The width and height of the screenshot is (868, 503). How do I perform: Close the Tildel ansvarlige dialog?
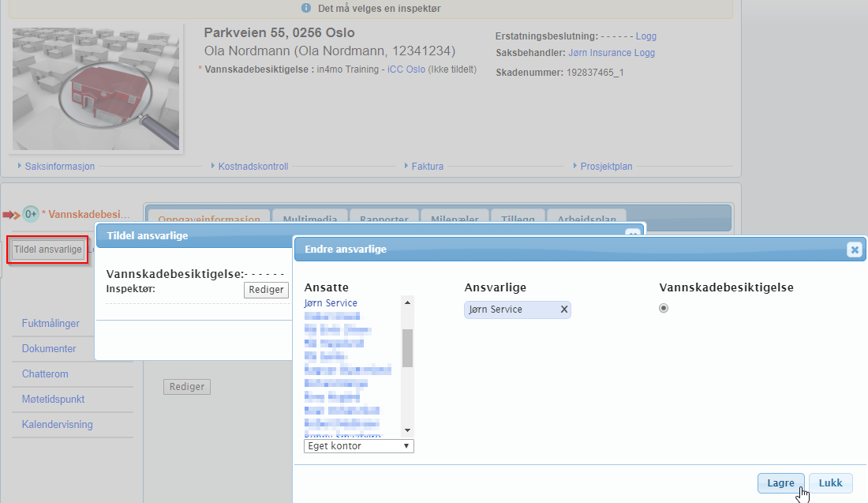point(632,235)
